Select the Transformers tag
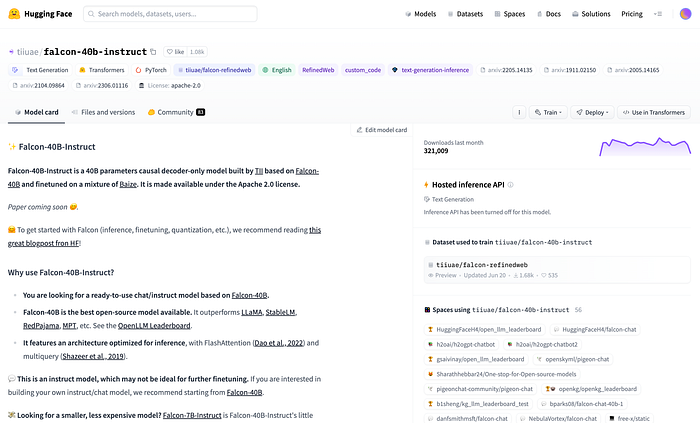Viewport: 700px width, 423px height. [101, 70]
